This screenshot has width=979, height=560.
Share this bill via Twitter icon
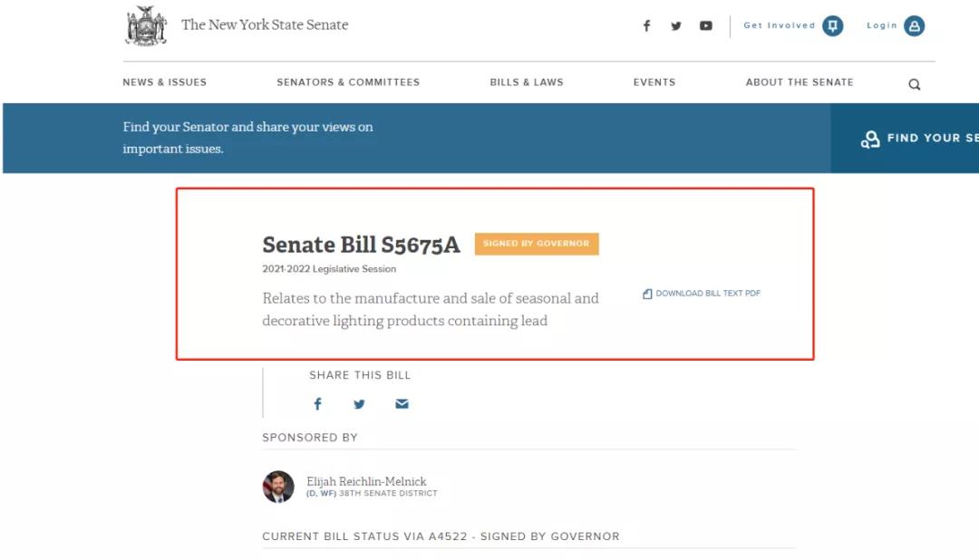pyautogui.click(x=359, y=404)
